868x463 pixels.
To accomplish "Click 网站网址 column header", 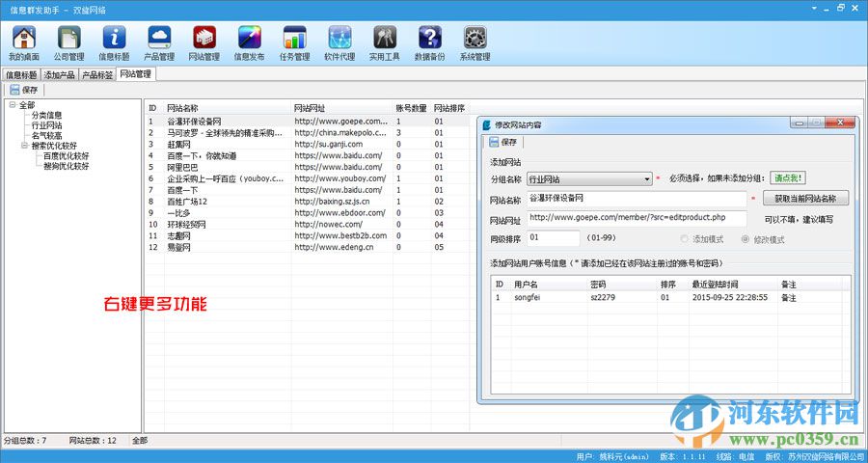I will click(x=342, y=108).
